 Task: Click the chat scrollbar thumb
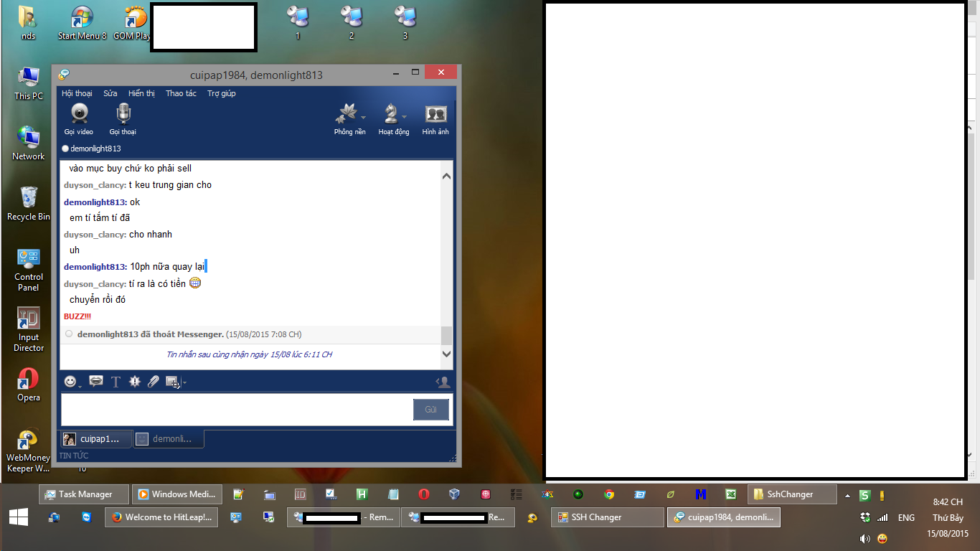pos(446,335)
